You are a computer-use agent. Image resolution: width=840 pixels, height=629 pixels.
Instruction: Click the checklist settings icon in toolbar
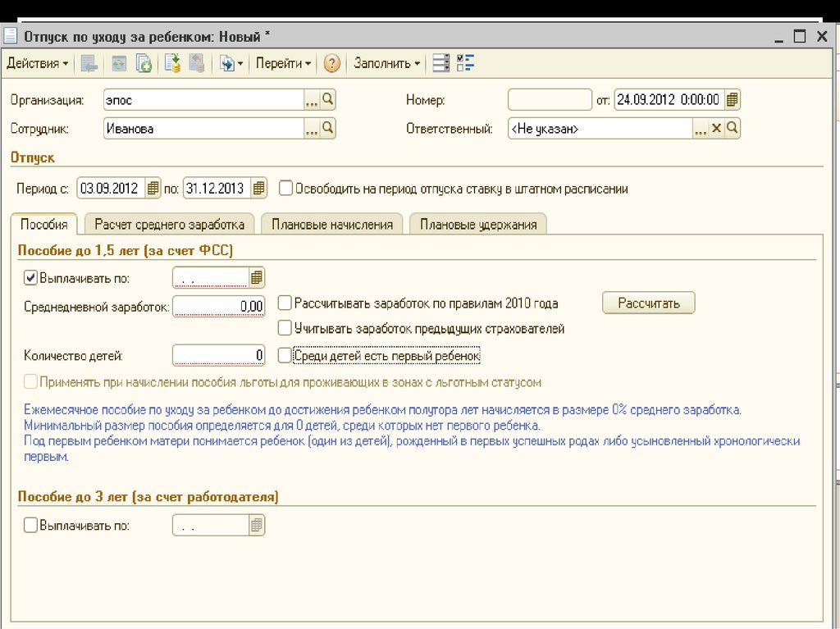tap(466, 63)
